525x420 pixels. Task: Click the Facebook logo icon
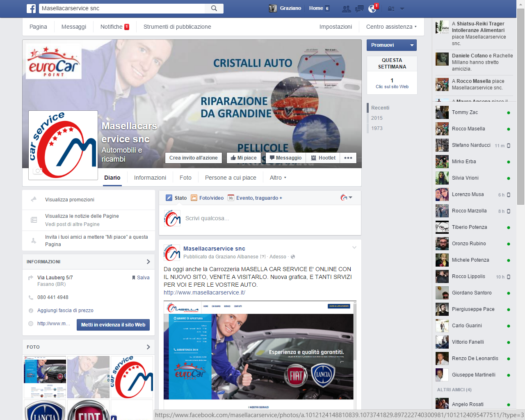coord(31,8)
